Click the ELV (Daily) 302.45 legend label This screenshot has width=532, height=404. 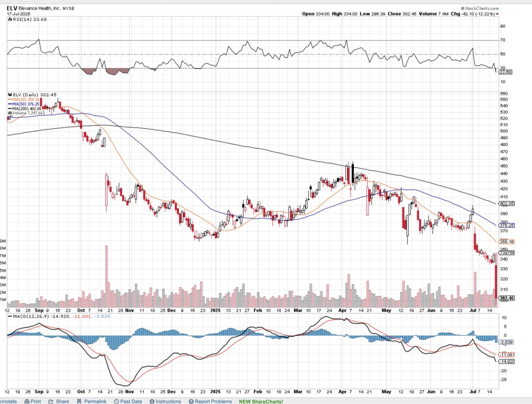coord(35,94)
